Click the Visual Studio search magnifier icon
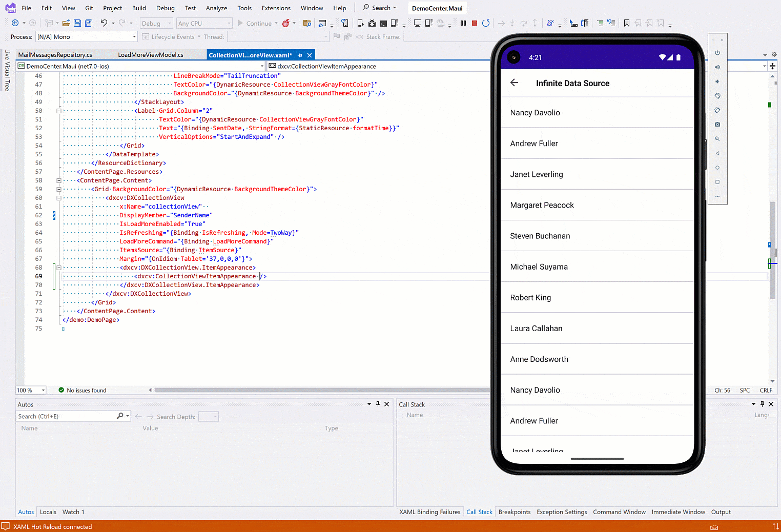This screenshot has height=532, width=781. click(366, 8)
